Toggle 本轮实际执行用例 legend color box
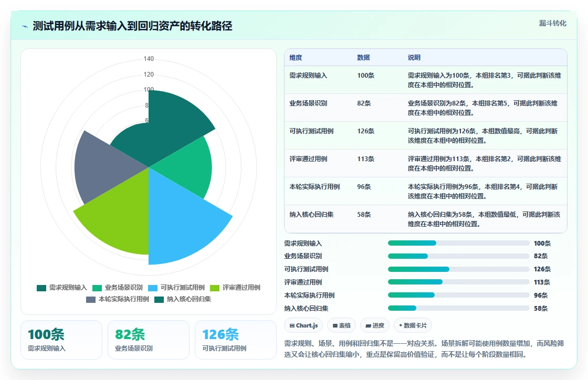Image resolution: width=588 pixels, height=380 pixels. (x=91, y=299)
